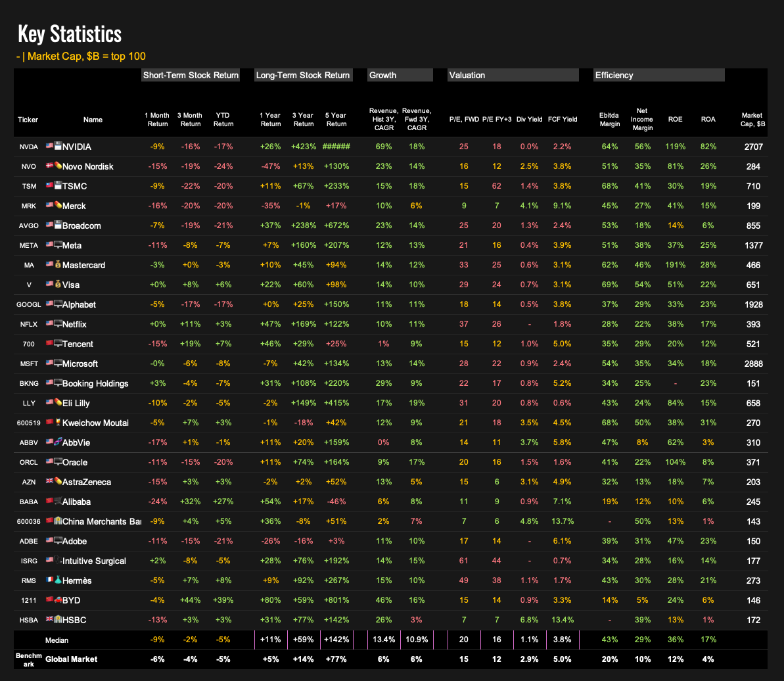Viewport: 784px width, 681px height.
Task: Select the Short-Term Stock Return group header
Action: coord(191,75)
